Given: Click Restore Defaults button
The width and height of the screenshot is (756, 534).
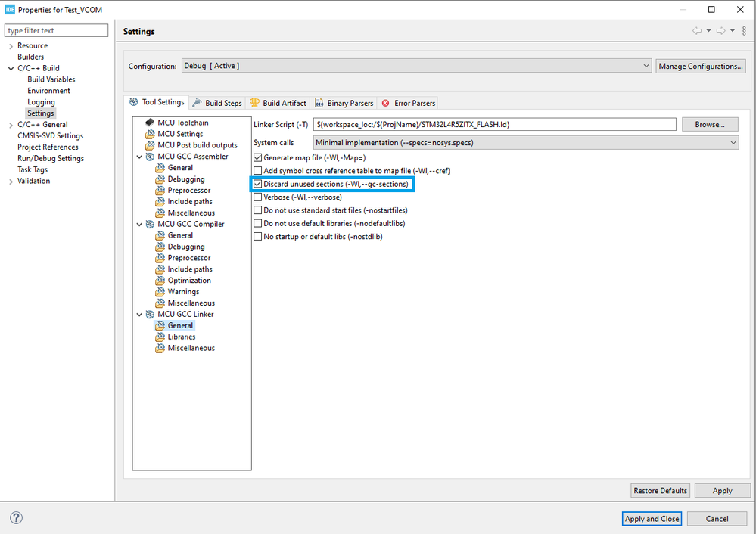Looking at the screenshot, I should 660,491.
